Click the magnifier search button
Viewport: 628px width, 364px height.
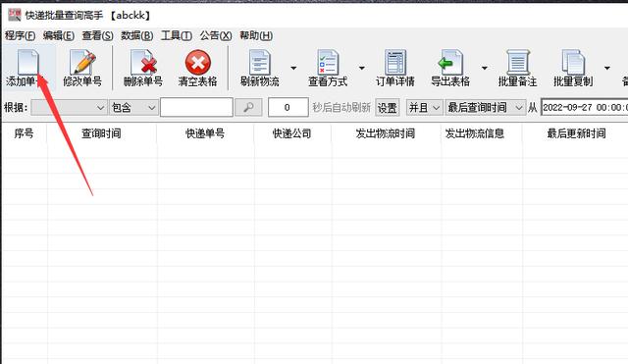(248, 107)
